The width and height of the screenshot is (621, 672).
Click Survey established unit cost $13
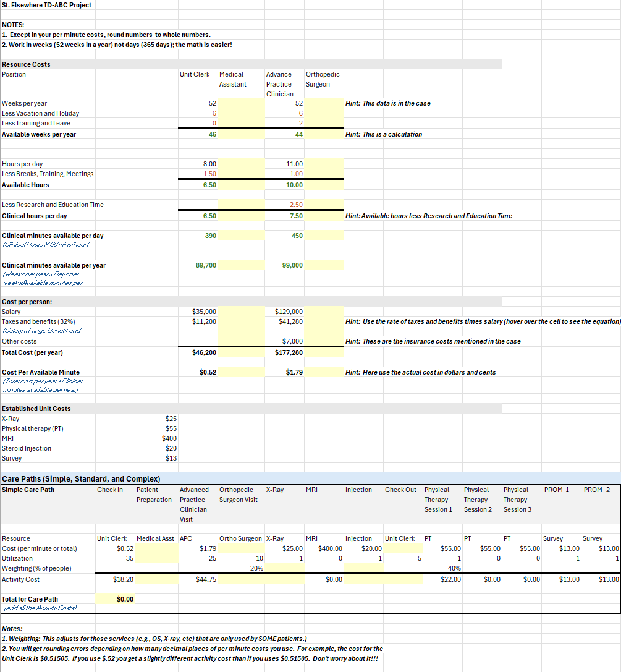[x=156, y=457]
